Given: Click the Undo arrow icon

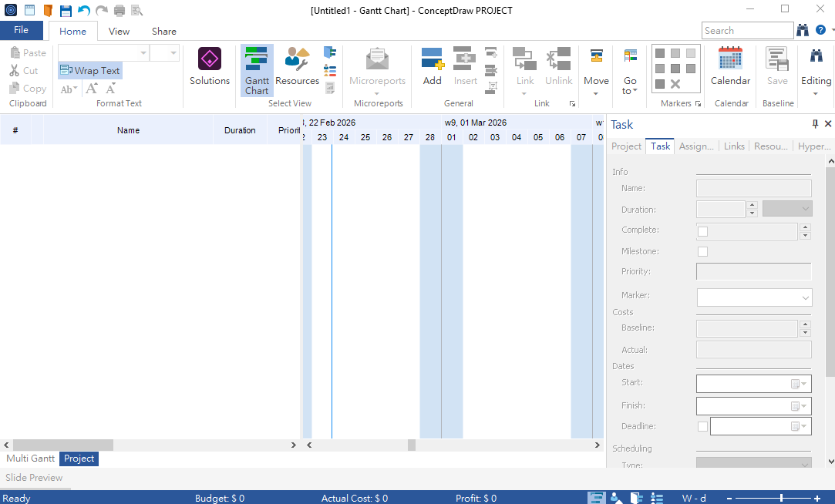Looking at the screenshot, I should (x=83, y=10).
